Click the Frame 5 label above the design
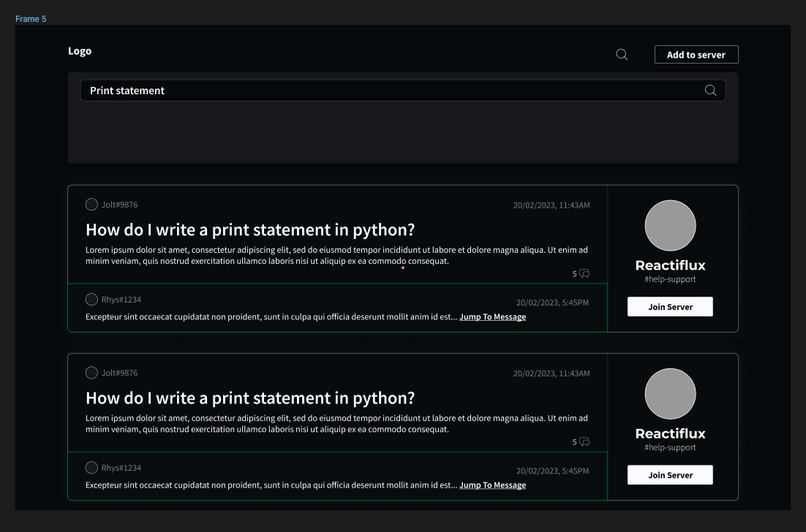 click(31, 18)
